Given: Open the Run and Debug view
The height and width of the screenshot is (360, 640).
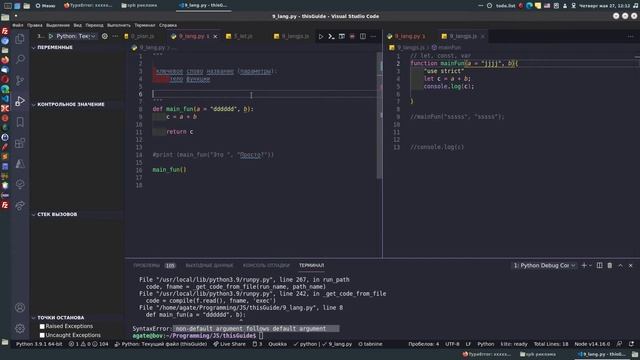Looking at the screenshot, I should point(20,101).
